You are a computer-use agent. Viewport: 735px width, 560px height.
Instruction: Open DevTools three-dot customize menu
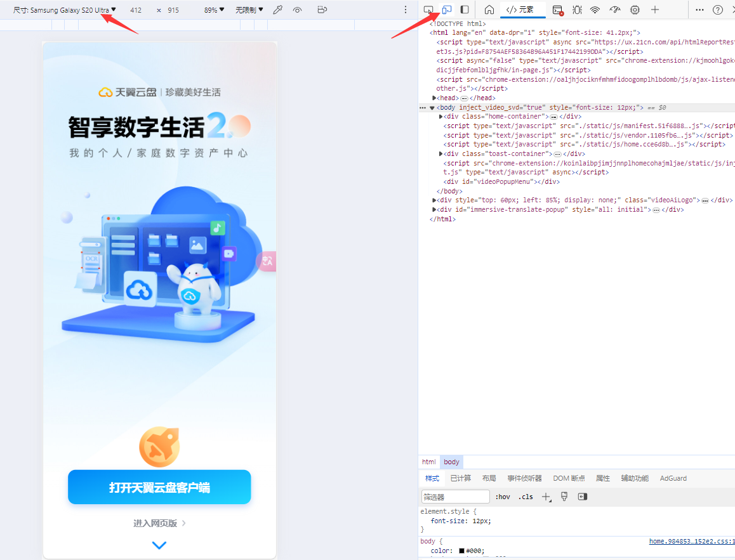point(699,10)
